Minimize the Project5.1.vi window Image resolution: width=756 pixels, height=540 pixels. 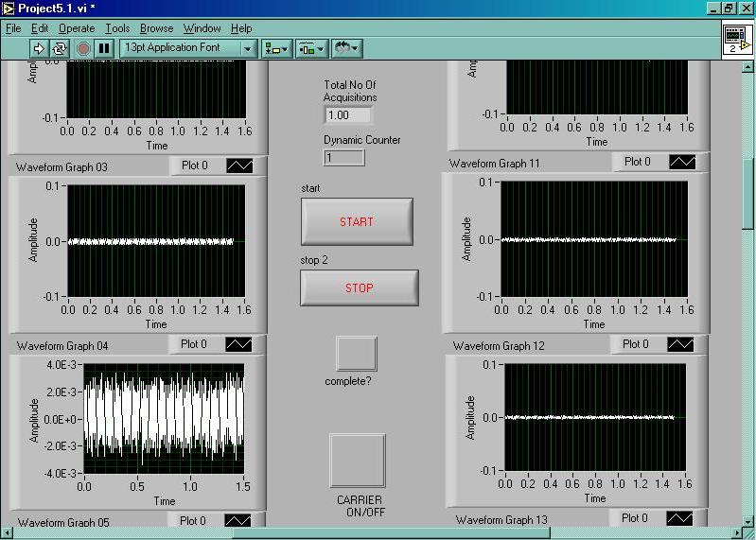pyautogui.click(x=714, y=9)
